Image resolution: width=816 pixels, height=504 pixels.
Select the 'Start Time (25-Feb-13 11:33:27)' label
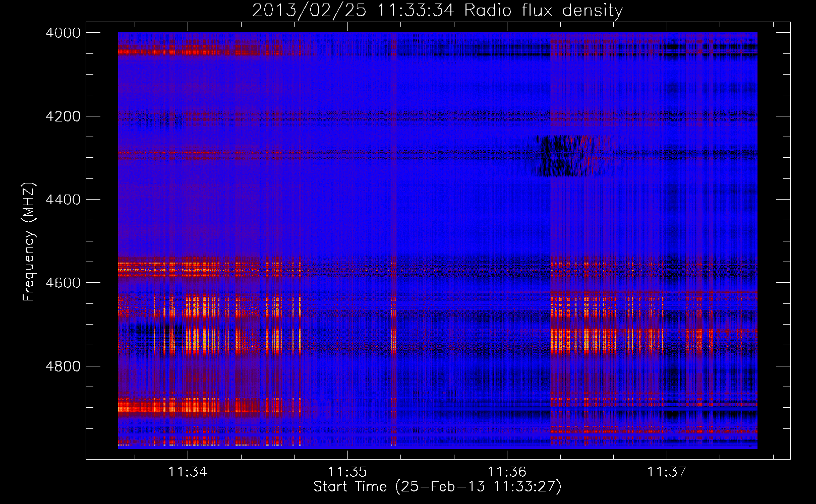click(437, 487)
